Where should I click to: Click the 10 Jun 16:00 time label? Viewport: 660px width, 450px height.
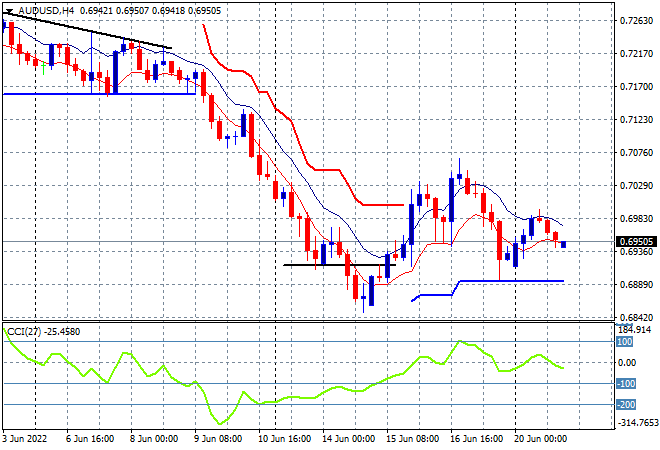(x=284, y=439)
